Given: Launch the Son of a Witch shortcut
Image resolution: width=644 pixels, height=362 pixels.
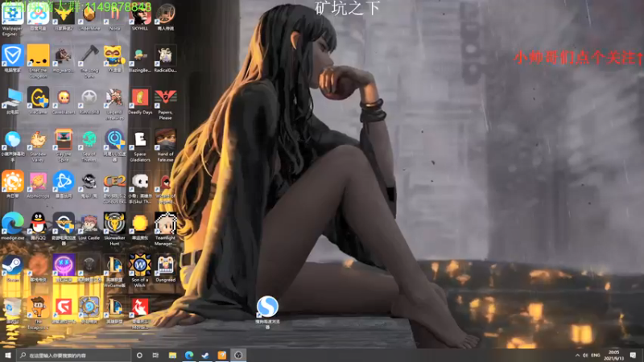Looking at the screenshot, I should (x=140, y=270).
